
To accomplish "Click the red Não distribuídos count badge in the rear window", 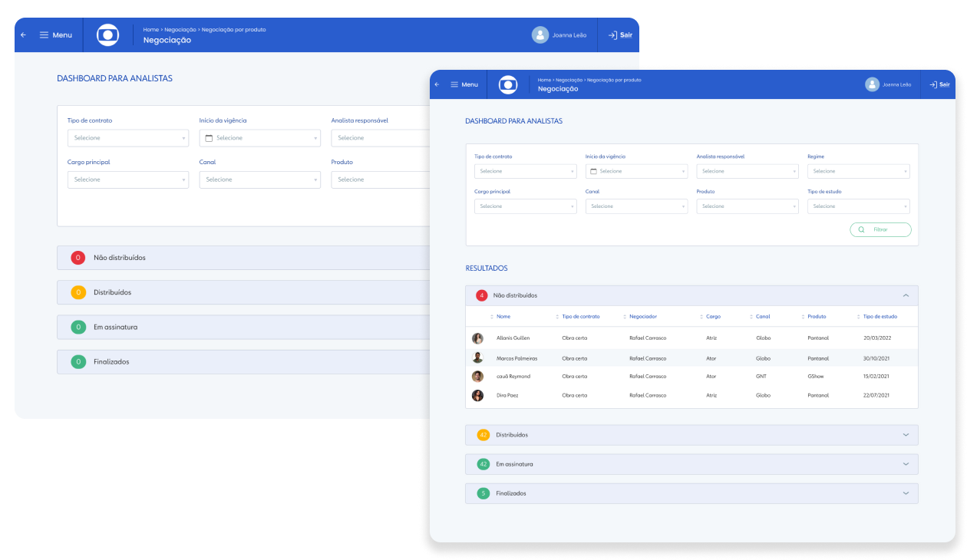I will point(78,258).
